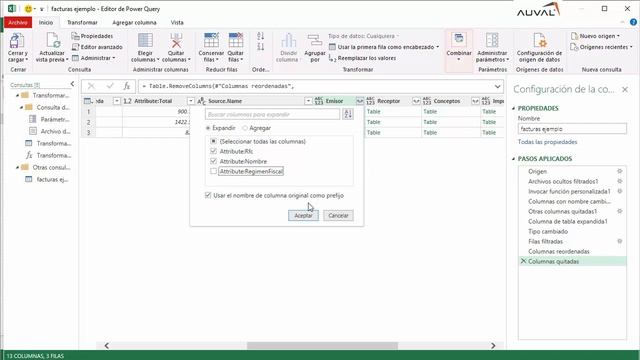The image size is (640, 360).
Task: Toggle Seleccionar todas las columnas checkbox
Action: pos(213,141)
